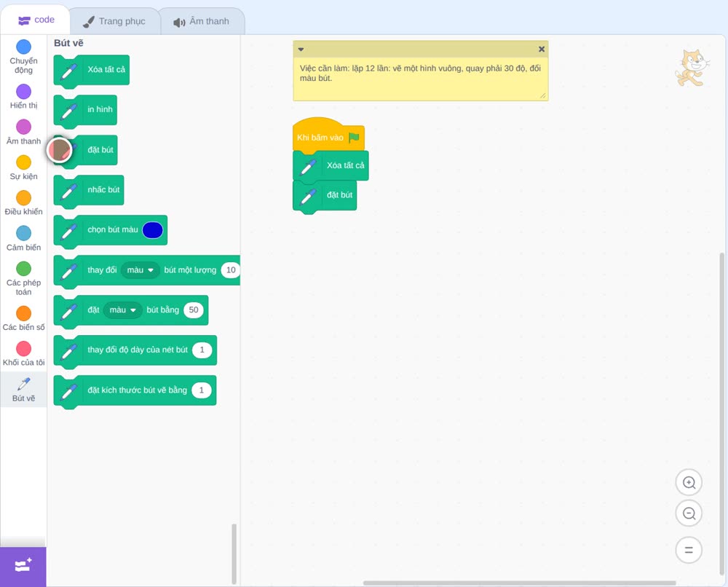Select the đặt bút palette block
This screenshot has height=587, width=728.
pos(85,150)
